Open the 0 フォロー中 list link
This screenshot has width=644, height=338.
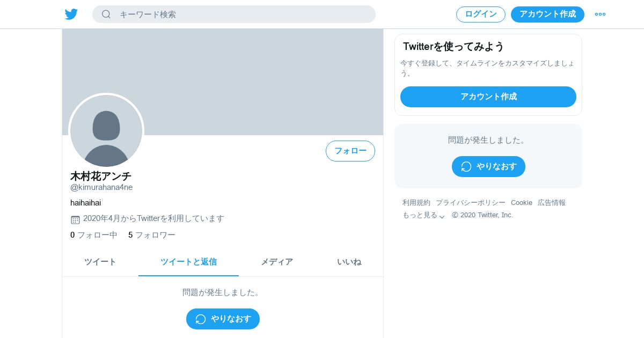(x=94, y=235)
